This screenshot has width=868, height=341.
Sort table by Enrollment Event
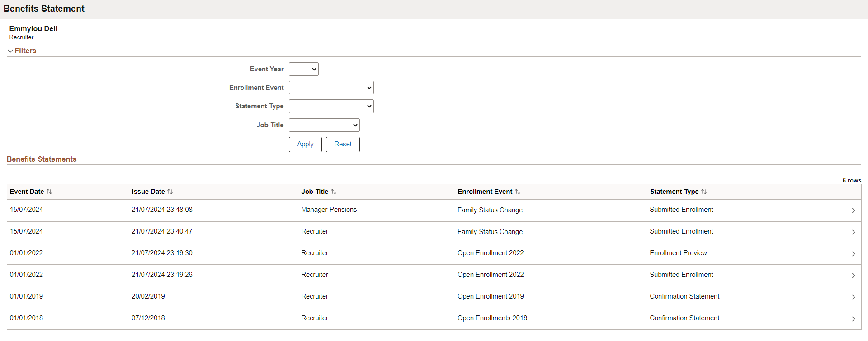[x=518, y=192]
